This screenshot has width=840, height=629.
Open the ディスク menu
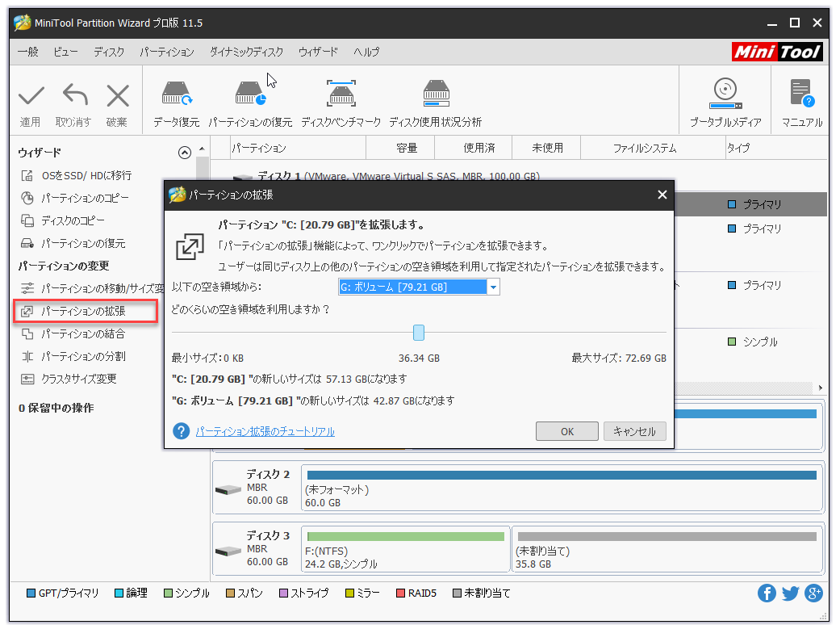pyautogui.click(x=109, y=52)
